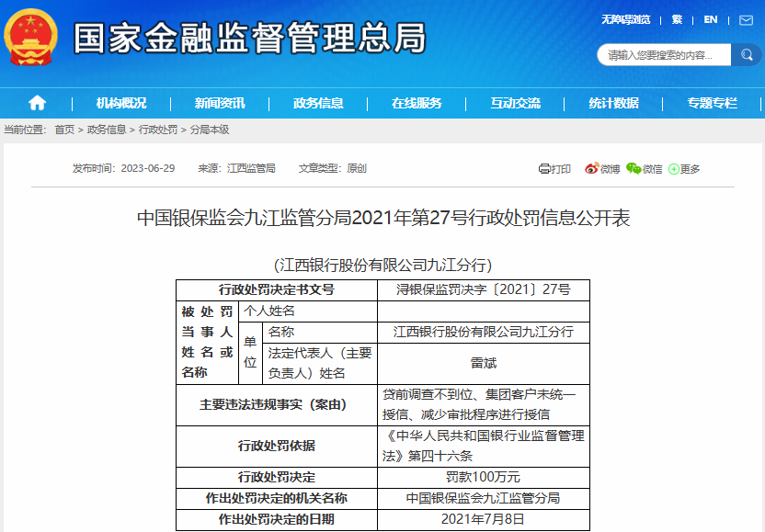Click the search magnifier button
Viewport: 765px width, 532px height.
click(745, 55)
